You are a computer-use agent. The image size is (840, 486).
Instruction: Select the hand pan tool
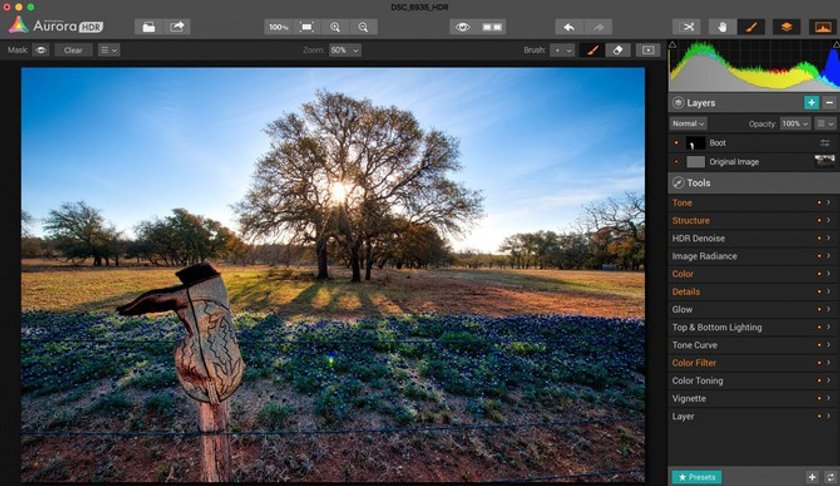coord(722,27)
